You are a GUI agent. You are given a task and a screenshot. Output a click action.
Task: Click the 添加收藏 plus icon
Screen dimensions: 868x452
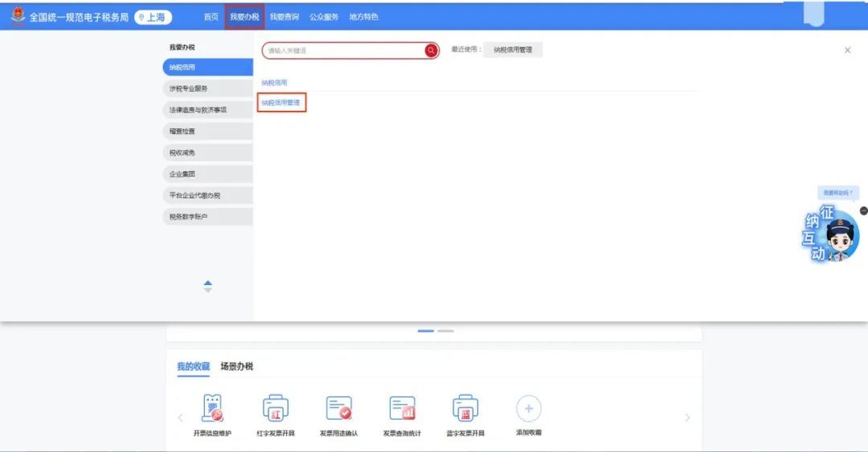coord(528,409)
